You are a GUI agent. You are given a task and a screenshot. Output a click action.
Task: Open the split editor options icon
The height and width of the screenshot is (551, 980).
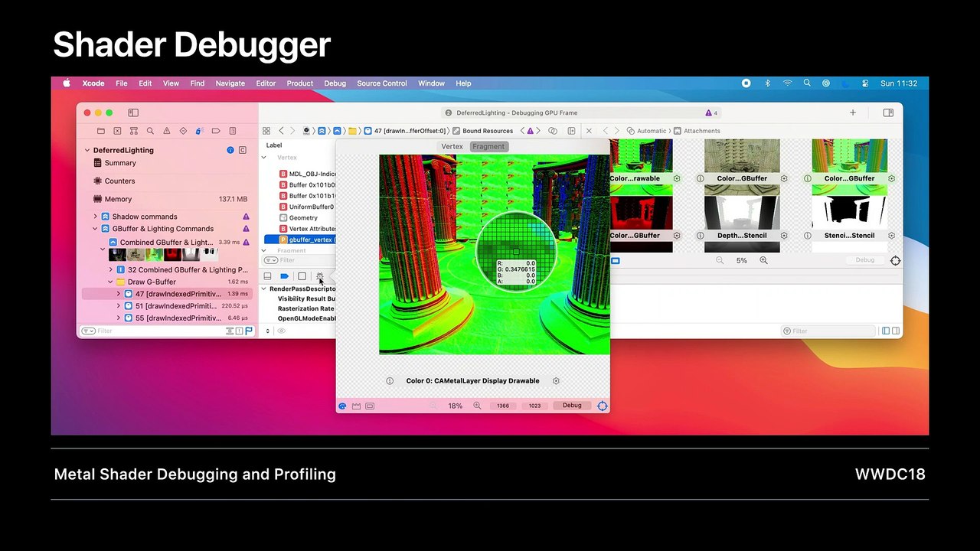point(553,131)
